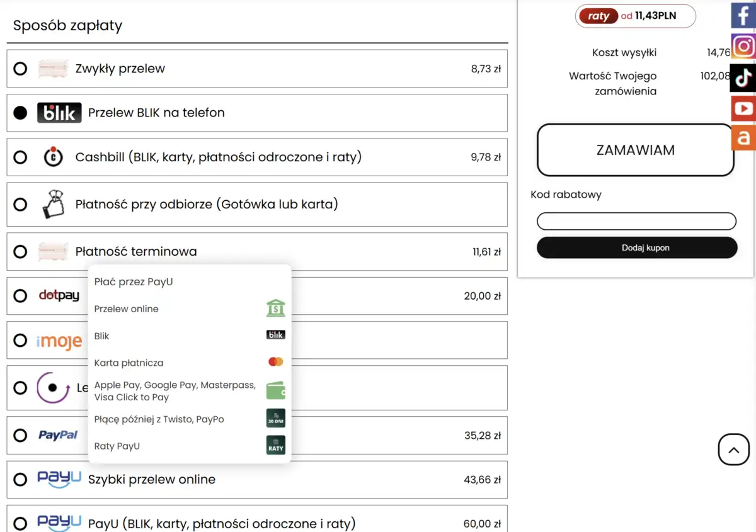Click the RATY installments icon

pos(275,445)
